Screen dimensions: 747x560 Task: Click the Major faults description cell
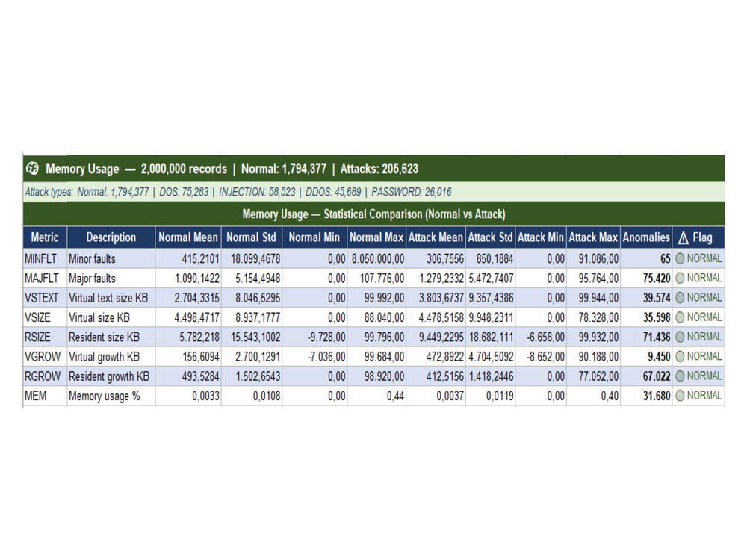(111, 278)
